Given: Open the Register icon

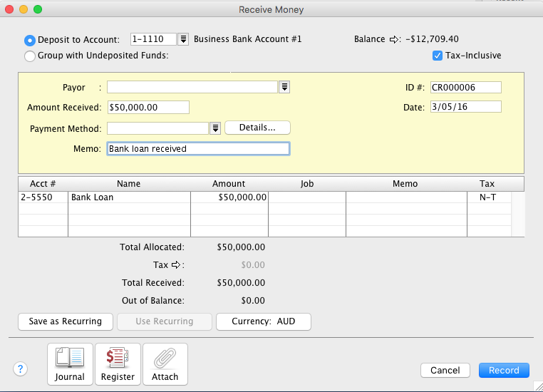Looking at the screenshot, I should [118, 364].
